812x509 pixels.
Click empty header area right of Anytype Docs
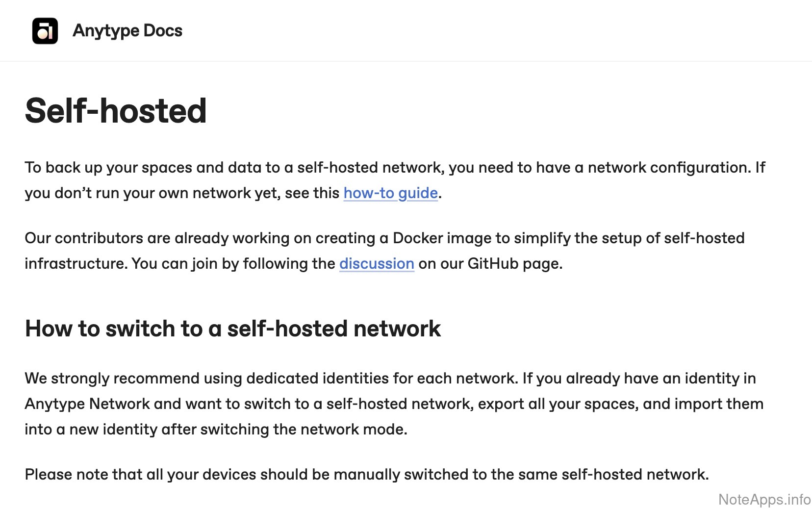click(x=490, y=31)
